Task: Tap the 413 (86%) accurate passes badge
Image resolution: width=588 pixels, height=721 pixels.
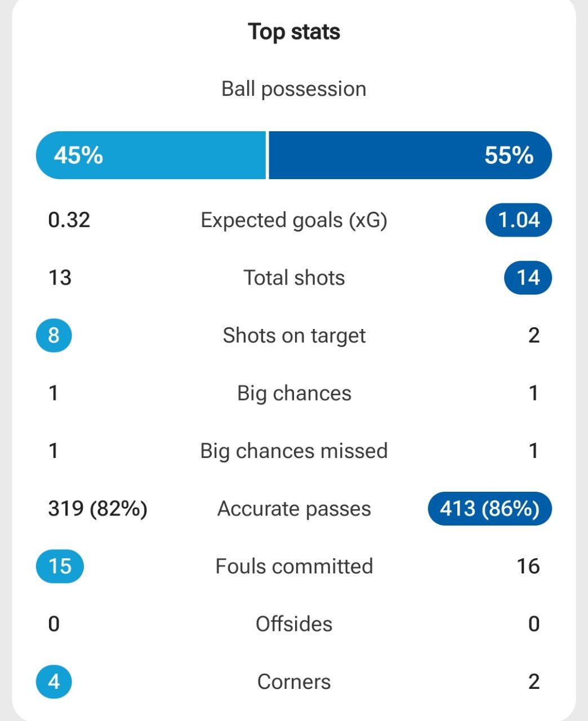Action: click(x=489, y=509)
